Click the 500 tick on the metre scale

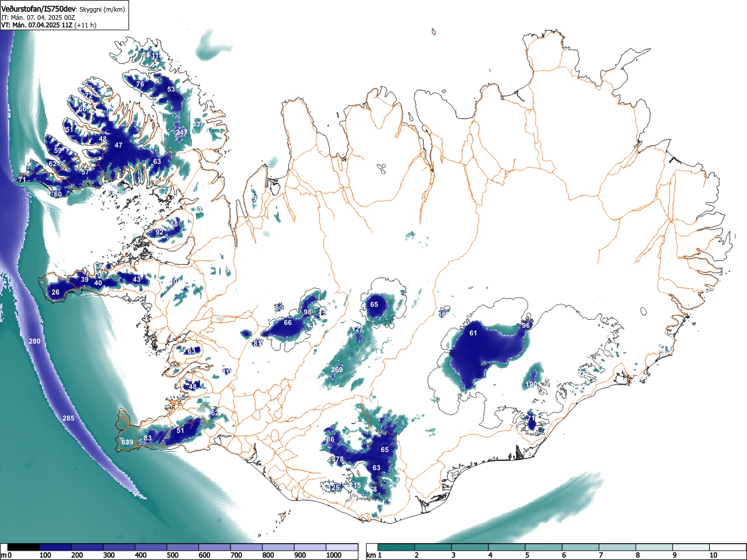[172, 555]
